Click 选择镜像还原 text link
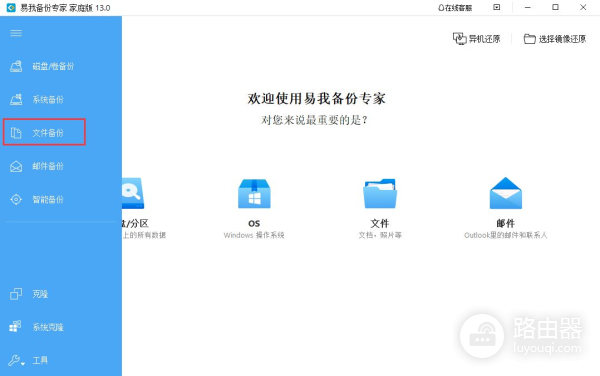Viewport: 600px width, 376px height. (x=562, y=39)
